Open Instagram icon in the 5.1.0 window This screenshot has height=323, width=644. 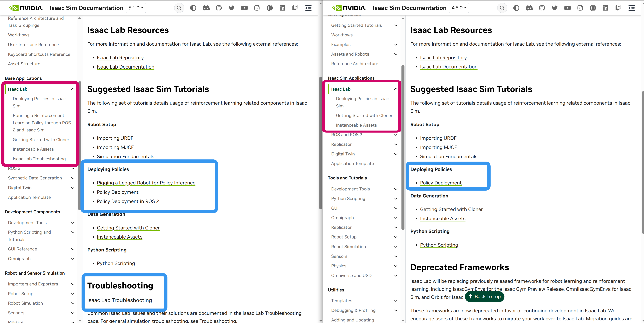[x=257, y=8]
